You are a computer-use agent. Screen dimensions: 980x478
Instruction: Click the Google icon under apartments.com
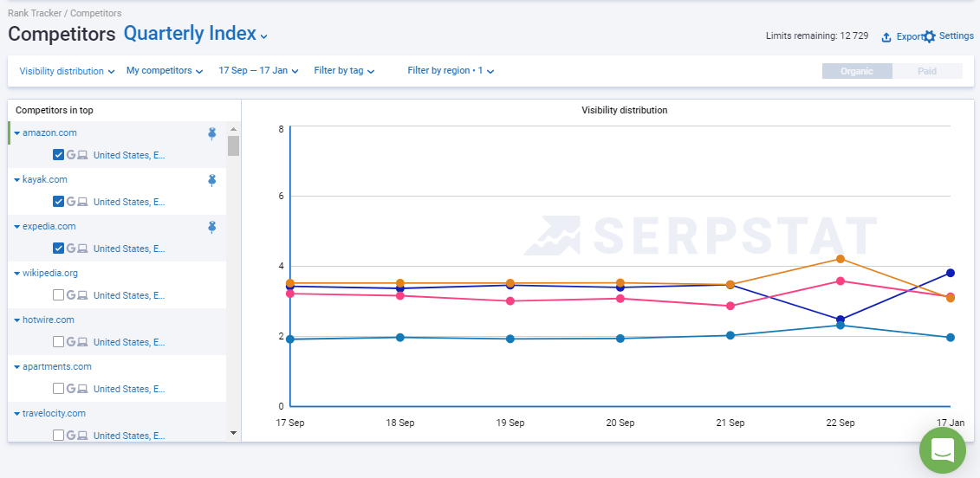point(71,389)
